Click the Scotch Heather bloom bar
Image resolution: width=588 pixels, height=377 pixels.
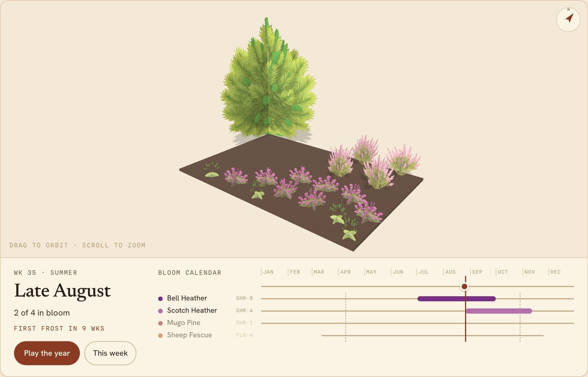(499, 311)
